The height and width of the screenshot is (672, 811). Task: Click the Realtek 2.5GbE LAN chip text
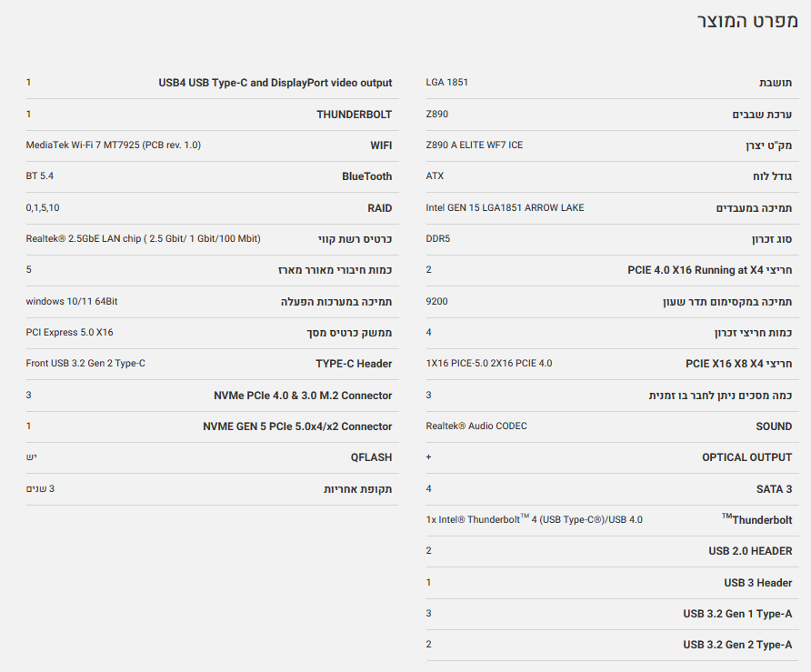(143, 239)
